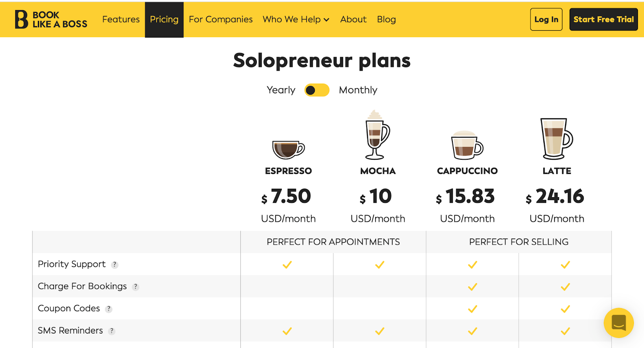Screen dimensions: 644x348
Task: Click the Start Free Trial button
Action: pos(603,19)
